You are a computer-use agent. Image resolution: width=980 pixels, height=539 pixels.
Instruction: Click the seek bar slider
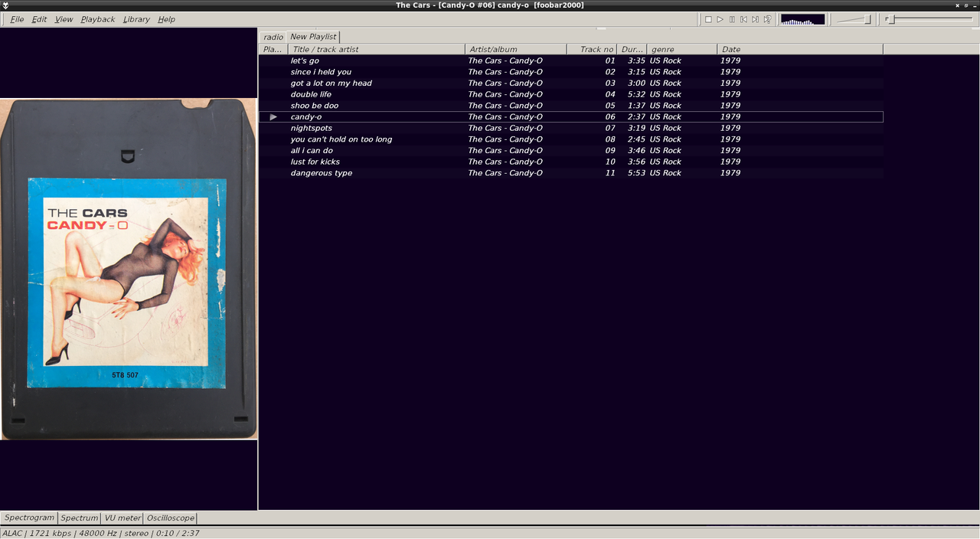(930, 19)
